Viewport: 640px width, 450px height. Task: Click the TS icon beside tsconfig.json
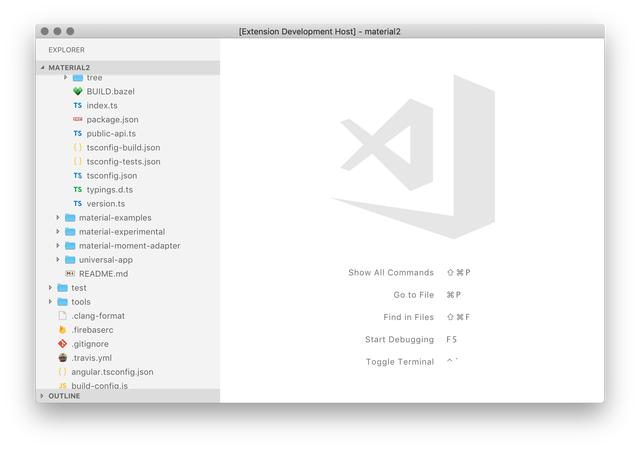pos(78,176)
